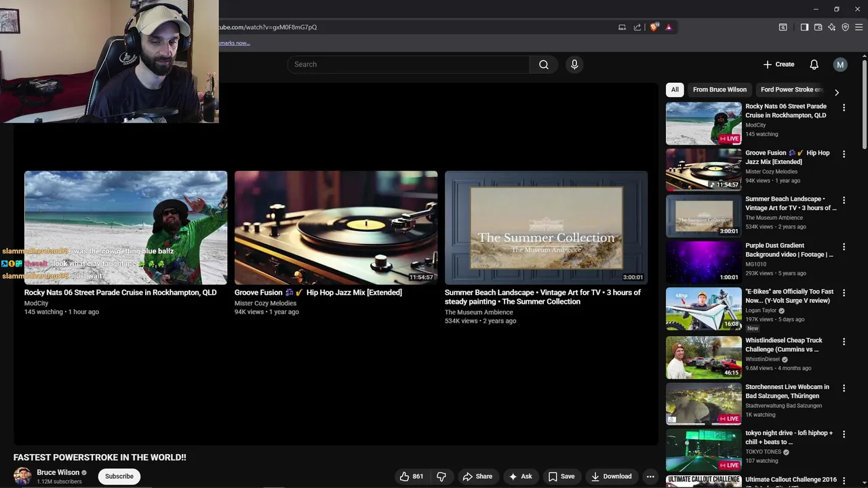Open options menu for E-Bikes sidebar video

tap(844, 293)
